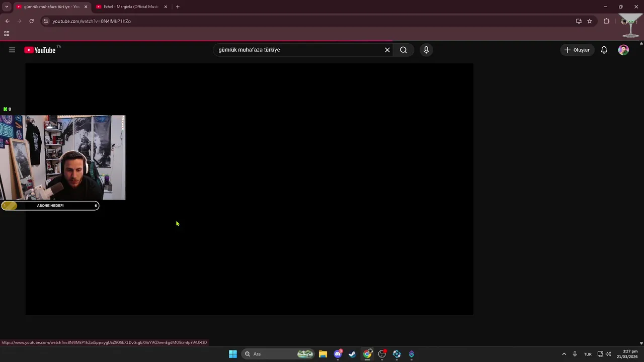Expand the tab search dropdown
The image size is (644, 362).
click(7, 7)
